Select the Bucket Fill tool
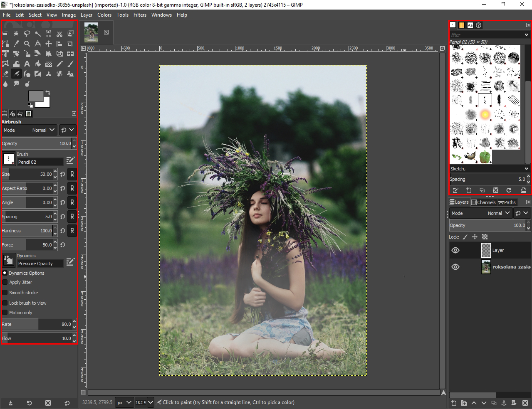The width and height of the screenshot is (532, 409). pyautogui.click(x=38, y=64)
